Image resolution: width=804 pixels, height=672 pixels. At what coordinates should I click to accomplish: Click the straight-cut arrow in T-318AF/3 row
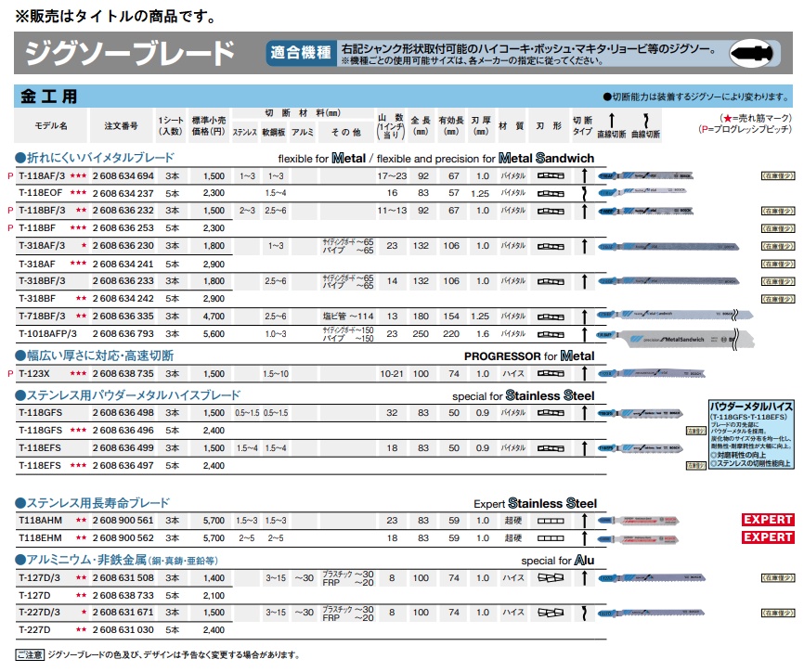[x=584, y=245]
